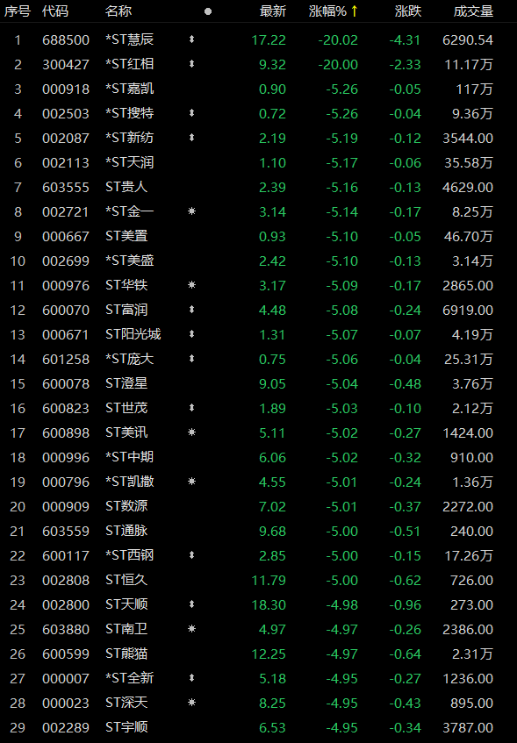Click the 名称 column header
This screenshot has height=743, width=517.
click(118, 11)
